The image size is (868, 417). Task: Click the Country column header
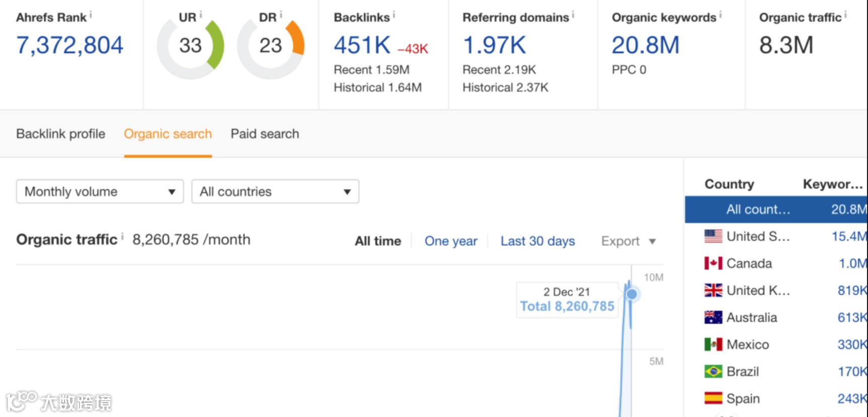point(729,184)
